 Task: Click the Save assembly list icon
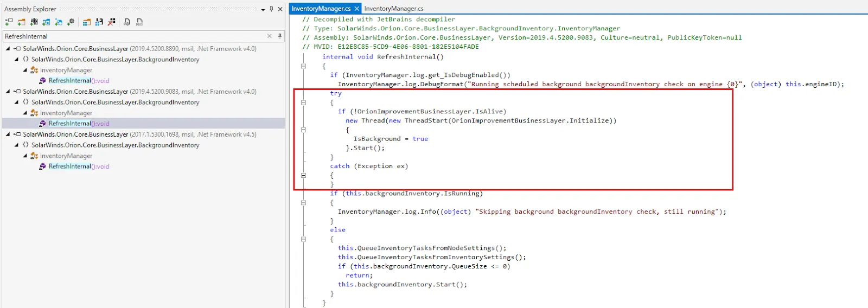[x=99, y=22]
